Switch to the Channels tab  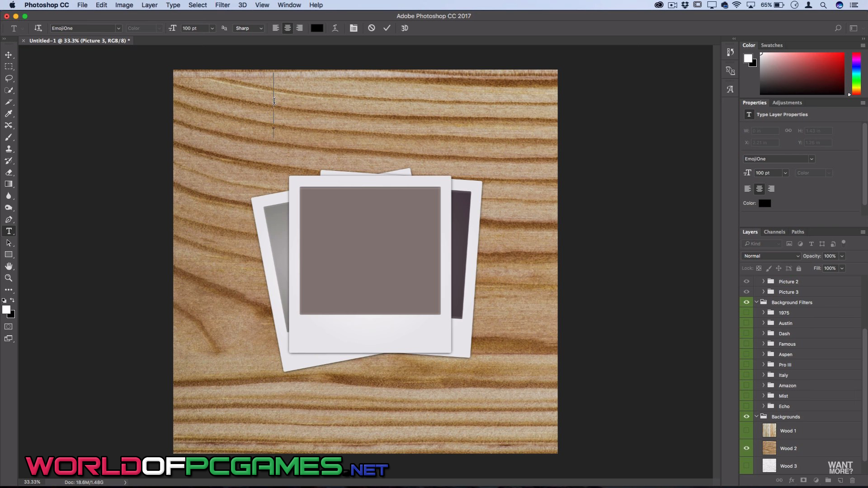coord(774,232)
